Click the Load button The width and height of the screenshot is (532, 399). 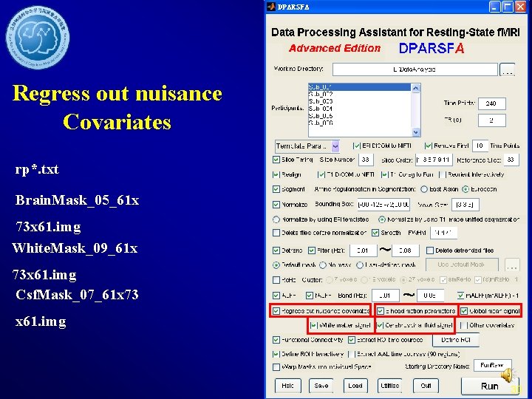pyautogui.click(x=355, y=386)
